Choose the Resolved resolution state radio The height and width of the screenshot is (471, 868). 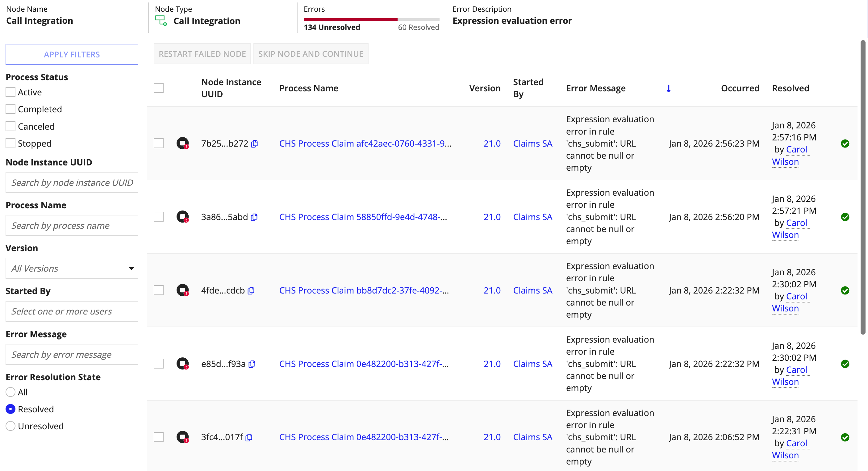tap(10, 409)
